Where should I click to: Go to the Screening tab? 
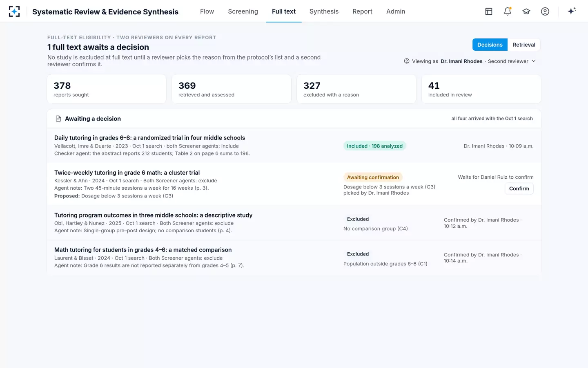(x=243, y=11)
